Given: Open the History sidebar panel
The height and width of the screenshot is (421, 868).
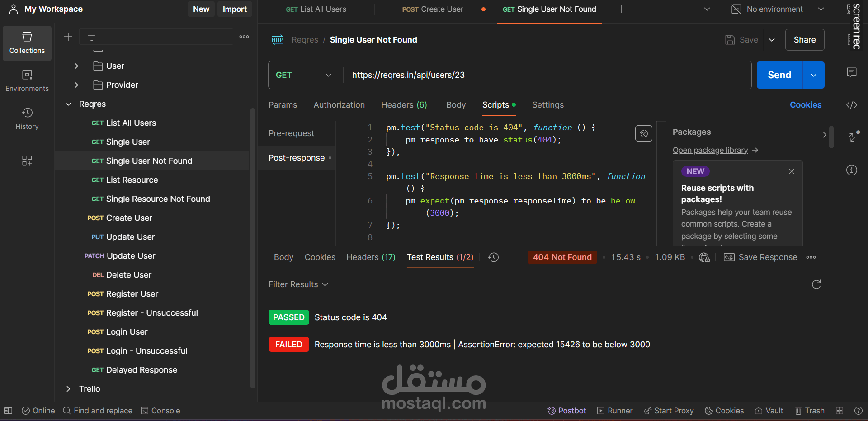Looking at the screenshot, I should tap(27, 118).
